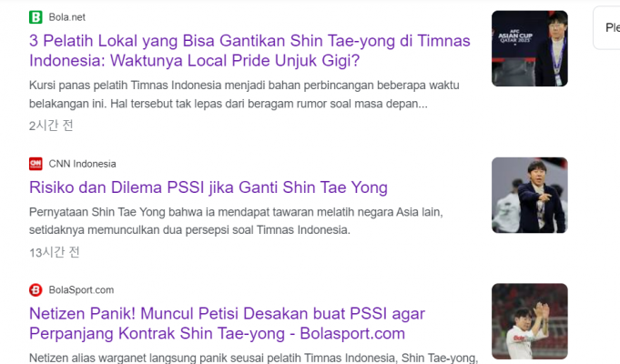620x364 pixels.
Task: Click the Bola.net source name
Action: tap(66, 17)
